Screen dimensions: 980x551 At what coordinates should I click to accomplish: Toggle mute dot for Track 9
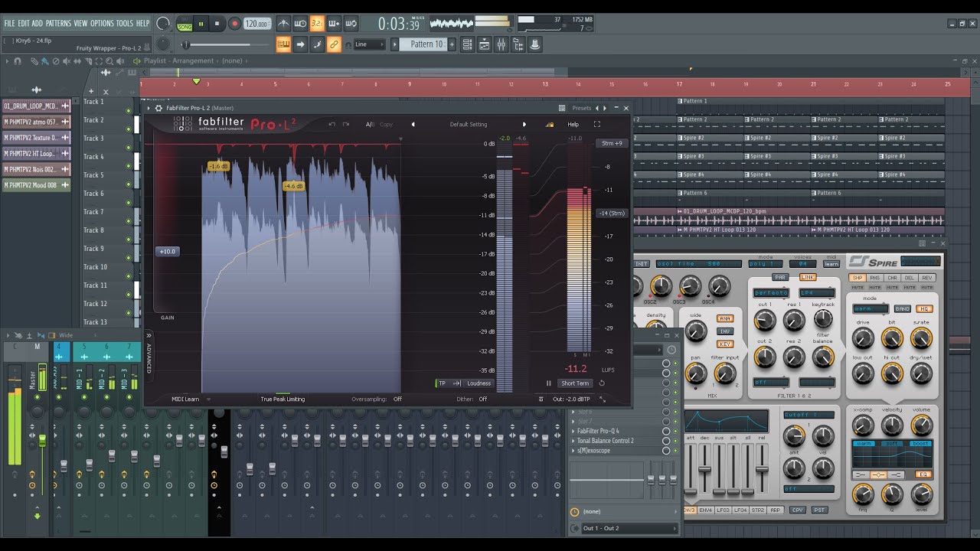tap(129, 258)
